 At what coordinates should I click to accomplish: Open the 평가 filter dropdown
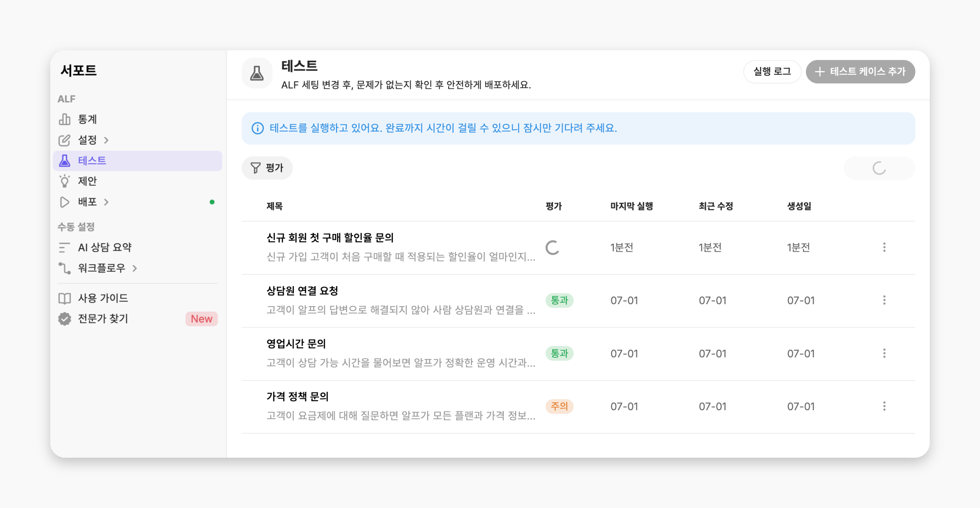click(x=267, y=168)
